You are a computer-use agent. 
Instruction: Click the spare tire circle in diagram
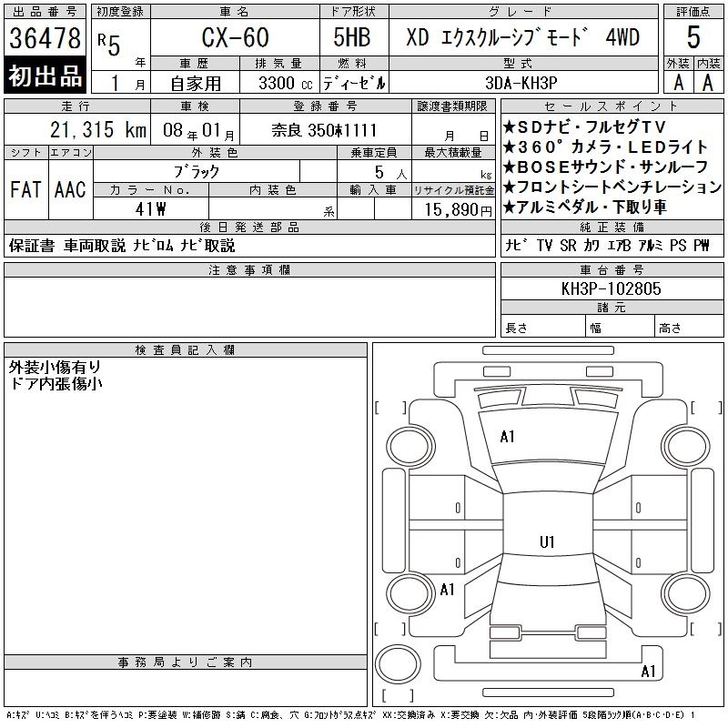398,664
